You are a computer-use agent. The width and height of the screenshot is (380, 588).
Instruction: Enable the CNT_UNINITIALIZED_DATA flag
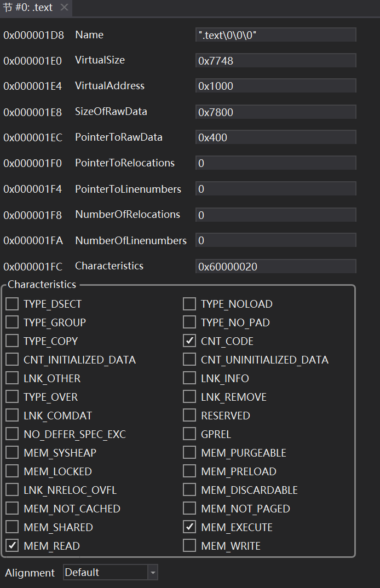point(189,360)
